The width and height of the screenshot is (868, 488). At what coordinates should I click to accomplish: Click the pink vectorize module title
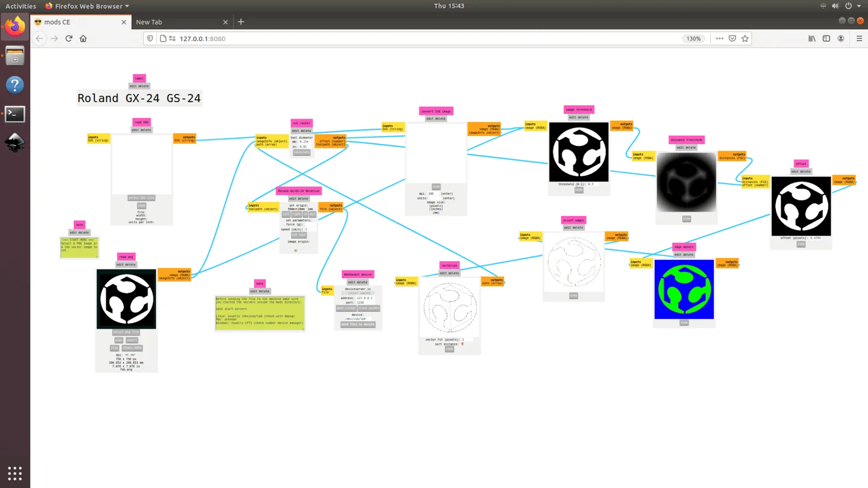(449, 265)
